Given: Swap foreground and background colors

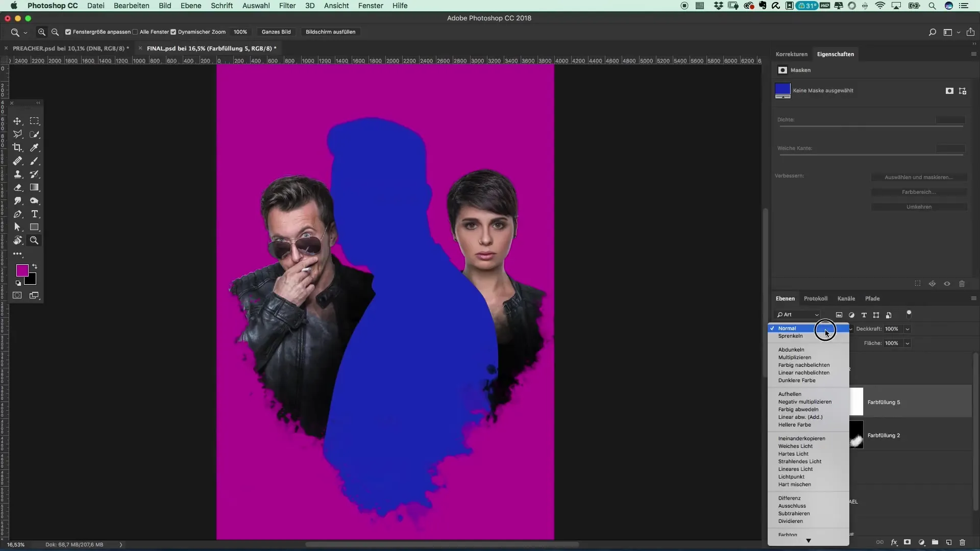Looking at the screenshot, I should (35, 266).
